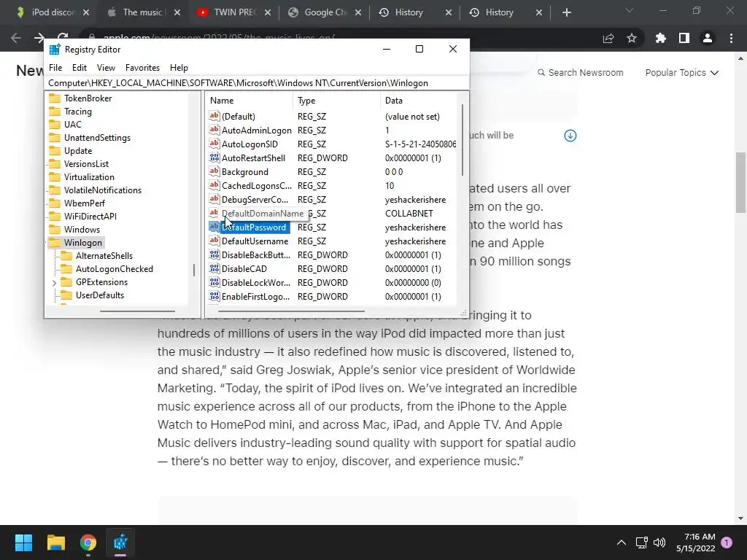Select the EnableFirstLogo... value
The height and width of the screenshot is (560, 747).
coord(255,296)
